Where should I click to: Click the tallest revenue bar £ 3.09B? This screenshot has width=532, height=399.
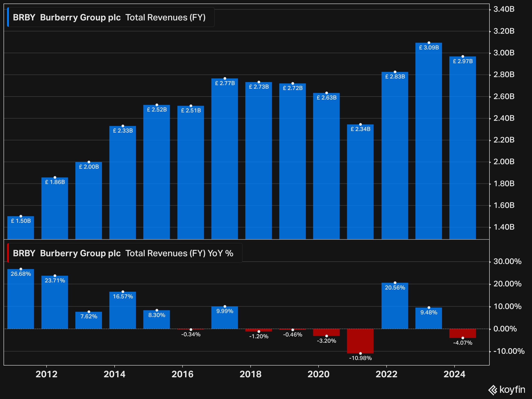[429, 141]
